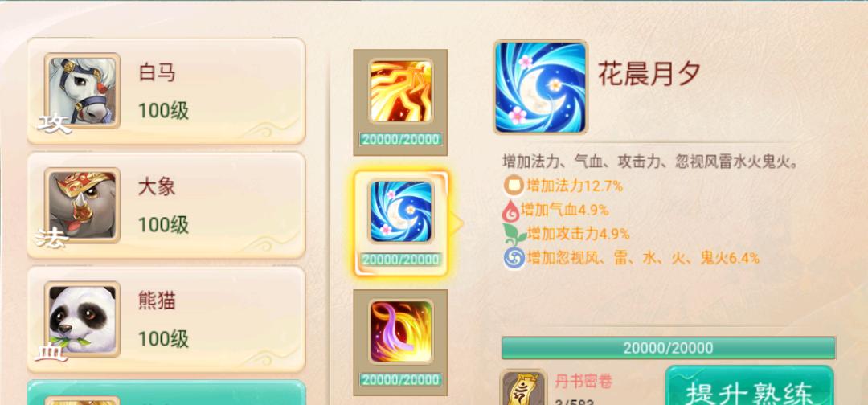Click the 增加法力 yellow square stat icon
The image size is (868, 405).
(514, 185)
